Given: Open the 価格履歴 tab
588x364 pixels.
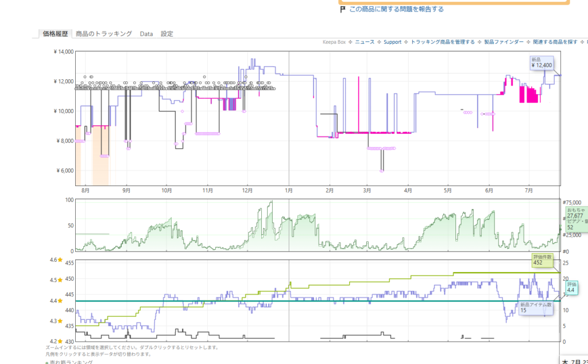Looking at the screenshot, I should [55, 34].
